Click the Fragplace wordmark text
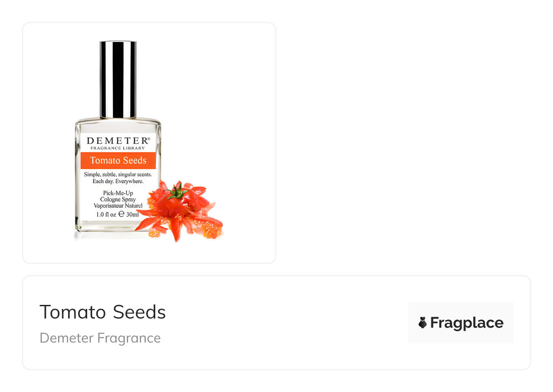The height and width of the screenshot is (392, 553). click(x=467, y=323)
